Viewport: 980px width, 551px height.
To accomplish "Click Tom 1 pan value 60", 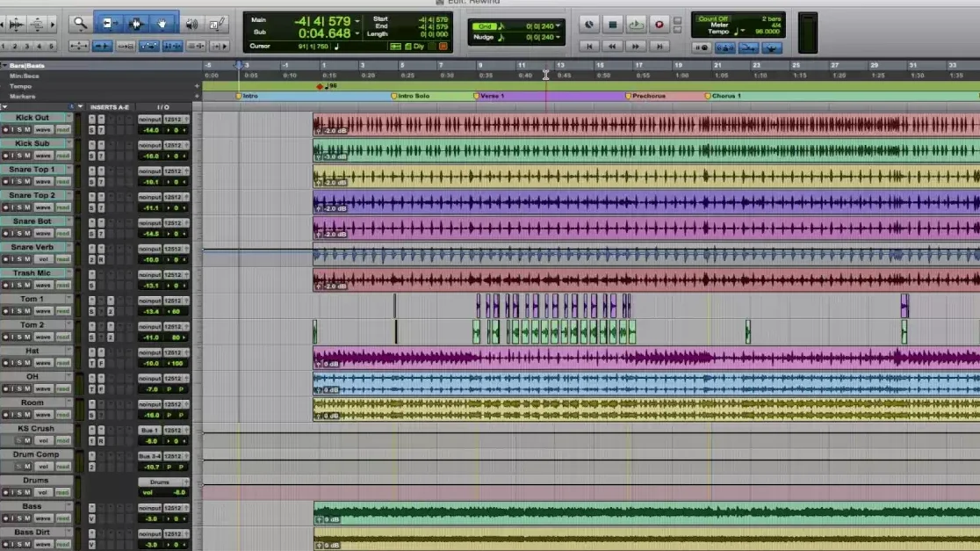I will [x=176, y=311].
